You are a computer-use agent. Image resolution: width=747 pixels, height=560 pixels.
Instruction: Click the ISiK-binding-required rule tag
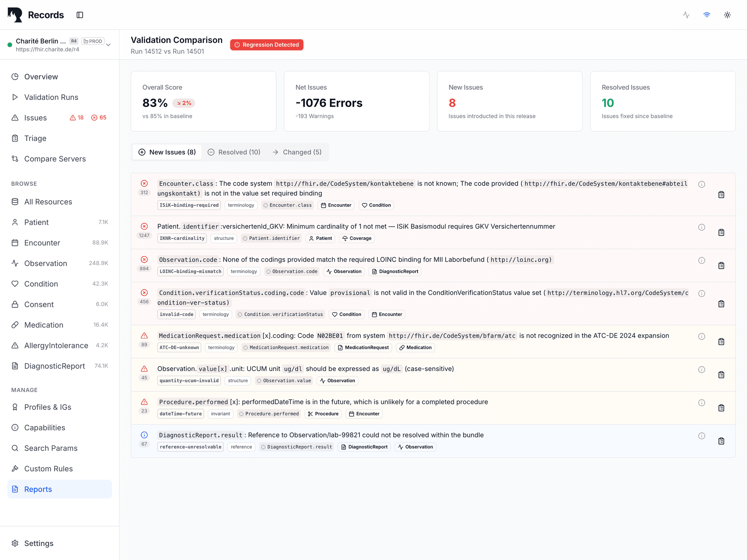point(189,205)
